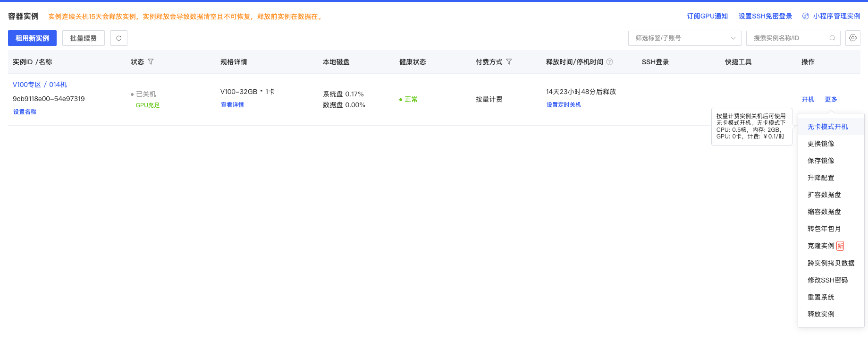Click the search magnifier icon
The width and height of the screenshot is (868, 360).
[x=832, y=38]
